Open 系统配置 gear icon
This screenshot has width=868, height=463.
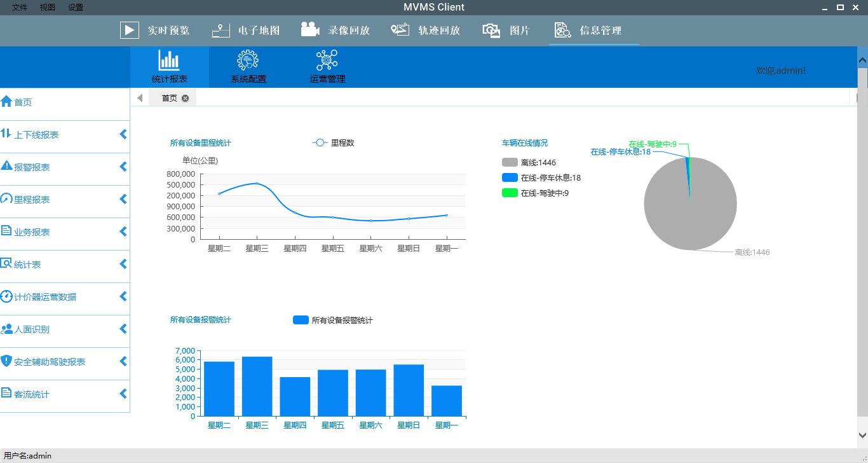(248, 60)
